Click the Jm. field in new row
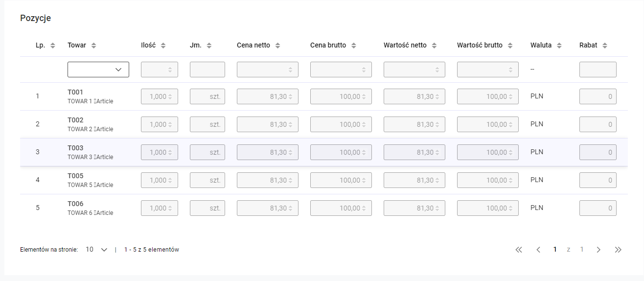This screenshot has height=281, width=644. (207, 70)
